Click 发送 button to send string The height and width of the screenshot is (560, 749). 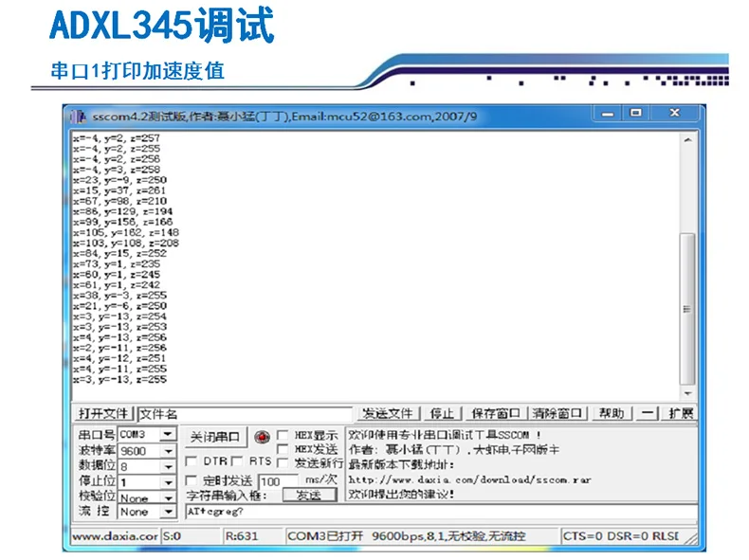[x=309, y=496]
